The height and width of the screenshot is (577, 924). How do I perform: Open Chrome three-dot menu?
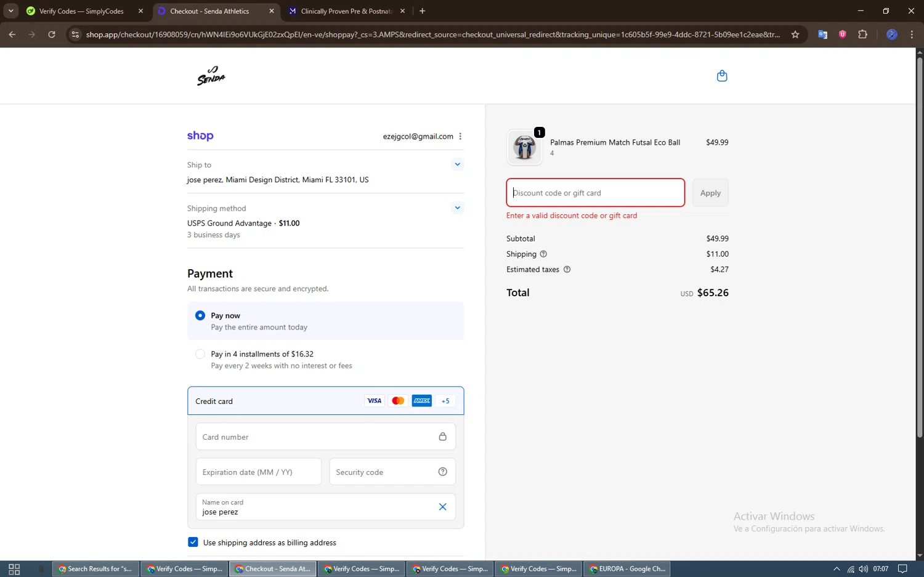912,34
